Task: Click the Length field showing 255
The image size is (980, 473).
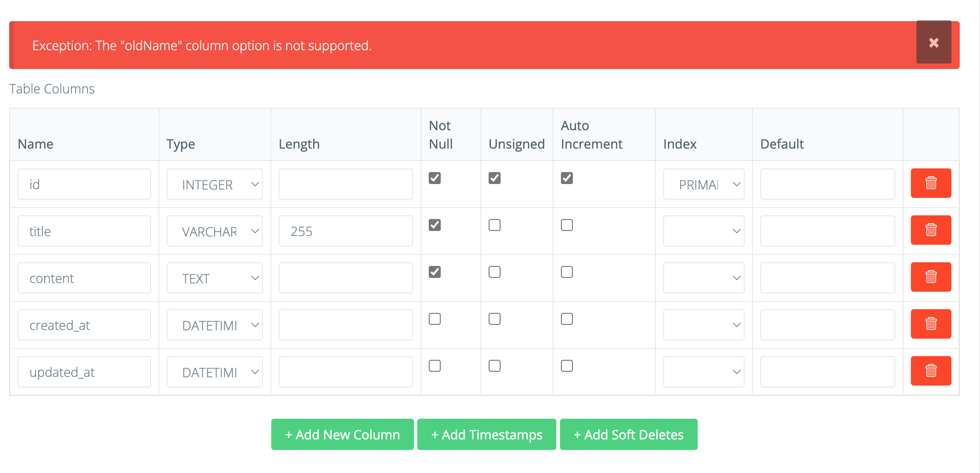Action: click(345, 231)
